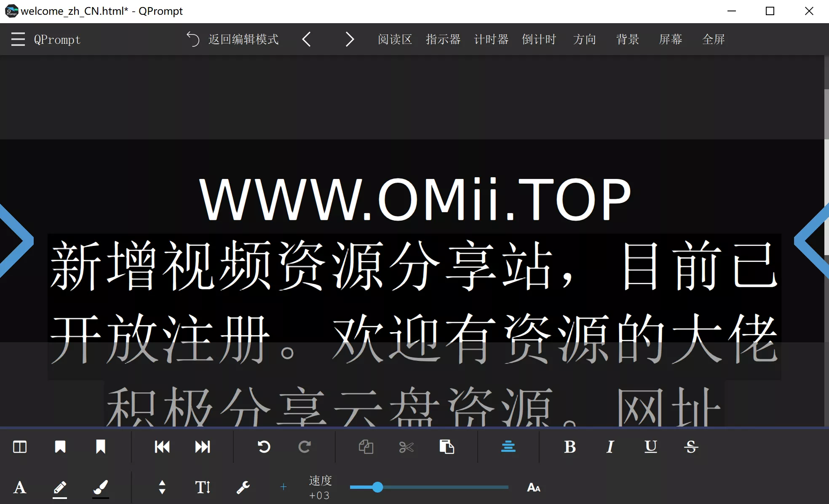Image resolution: width=829 pixels, height=504 pixels.
Task: Click the second bookmark icon
Action: tap(101, 447)
